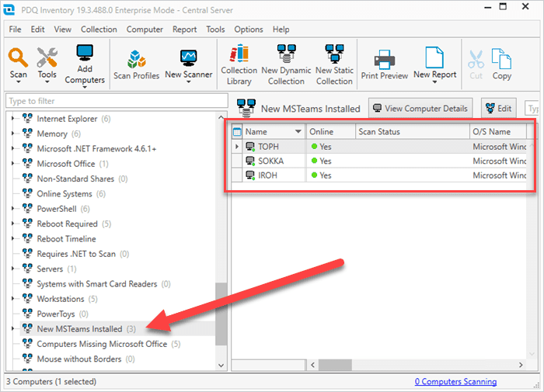Image resolution: width=544 pixels, height=392 pixels.
Task: Click the tree vertical scrollbar thumb
Action: (221, 314)
